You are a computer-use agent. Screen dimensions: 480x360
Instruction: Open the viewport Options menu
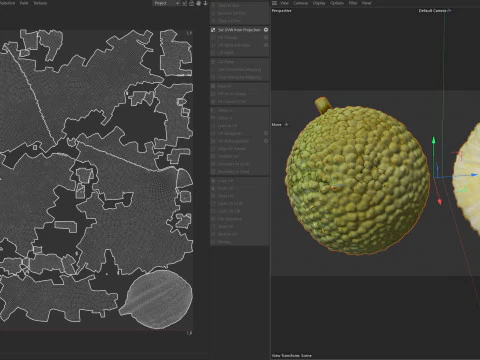[337, 3]
